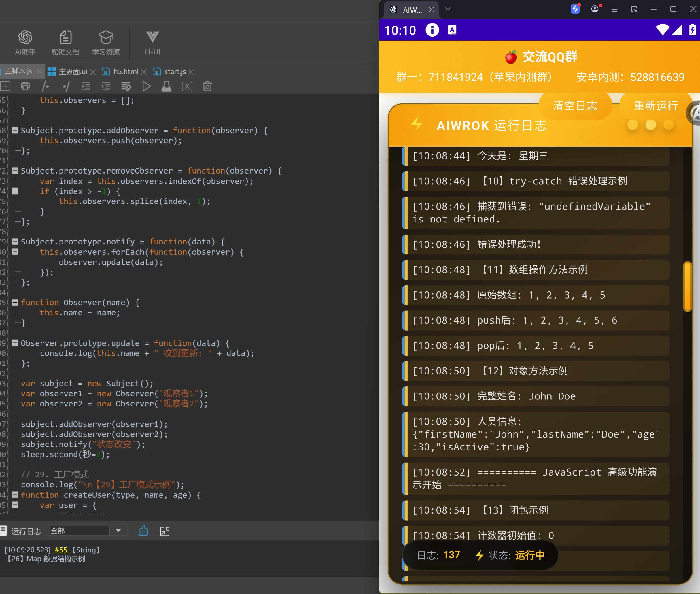Click the flask test icon

pyautogui.click(x=166, y=86)
